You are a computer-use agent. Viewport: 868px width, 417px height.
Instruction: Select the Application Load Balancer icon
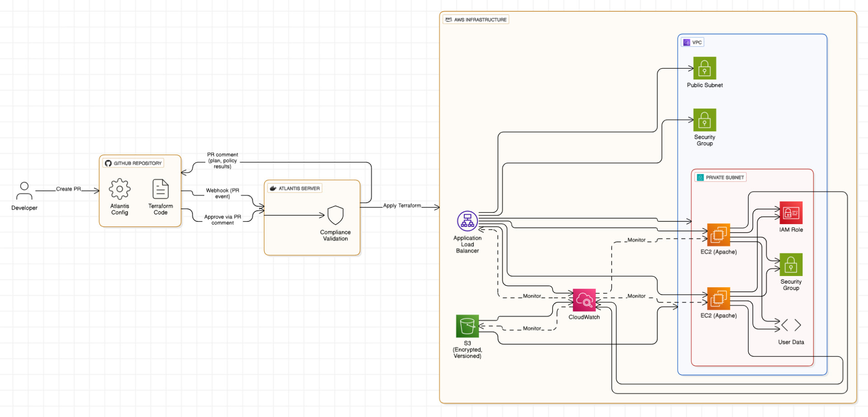pos(467,221)
